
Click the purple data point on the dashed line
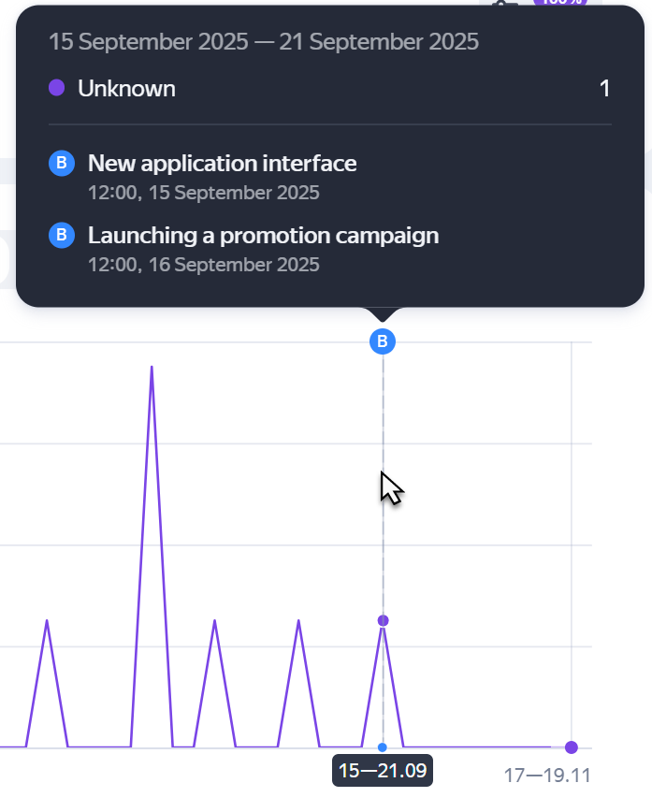click(383, 620)
